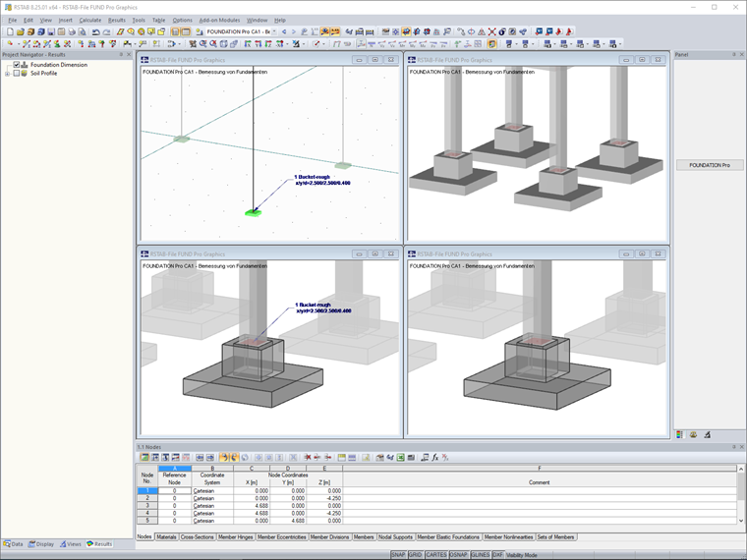Toggle GRID in the status bar
The width and height of the screenshot is (747, 560).
tap(415, 555)
